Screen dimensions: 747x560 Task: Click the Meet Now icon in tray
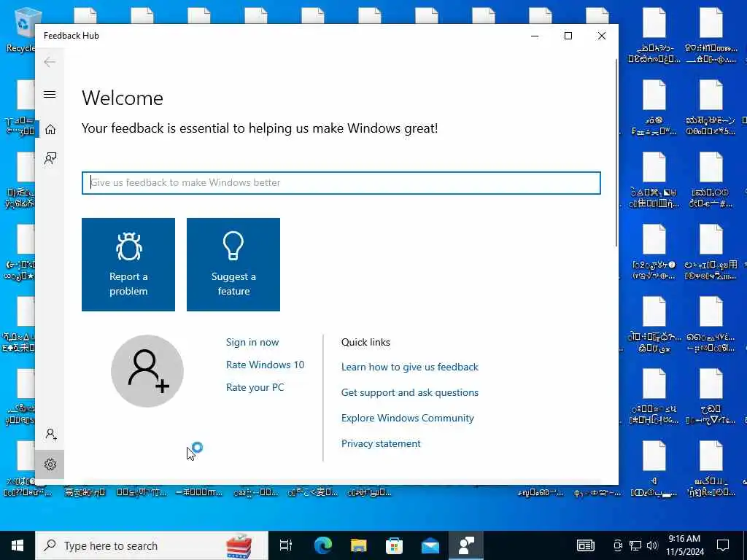point(618,545)
